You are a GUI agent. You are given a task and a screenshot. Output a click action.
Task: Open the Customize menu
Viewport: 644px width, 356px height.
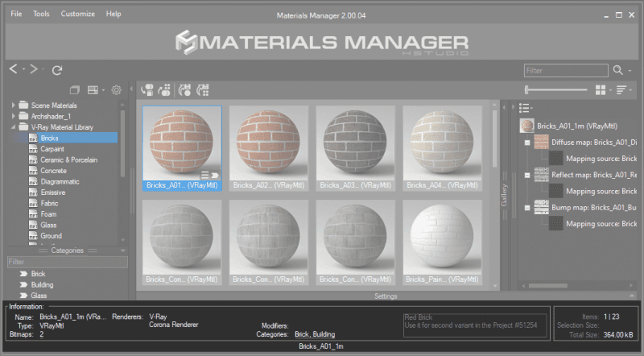click(x=77, y=14)
